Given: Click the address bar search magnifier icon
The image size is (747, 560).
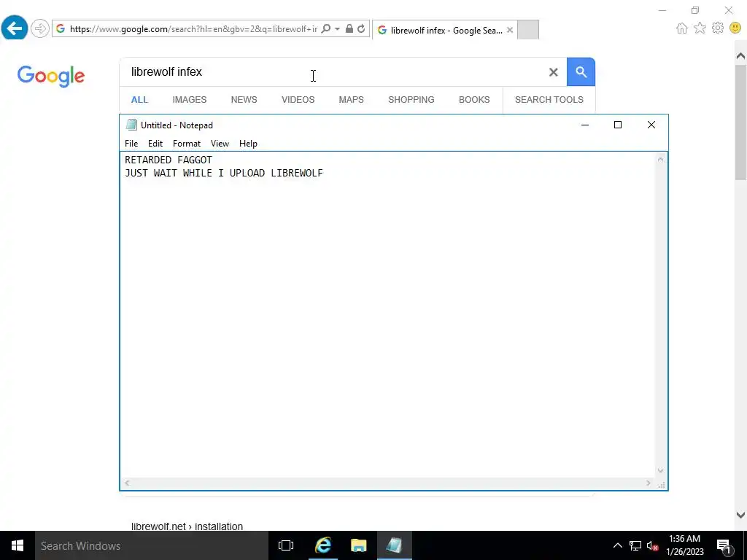Looking at the screenshot, I should [x=326, y=29].
